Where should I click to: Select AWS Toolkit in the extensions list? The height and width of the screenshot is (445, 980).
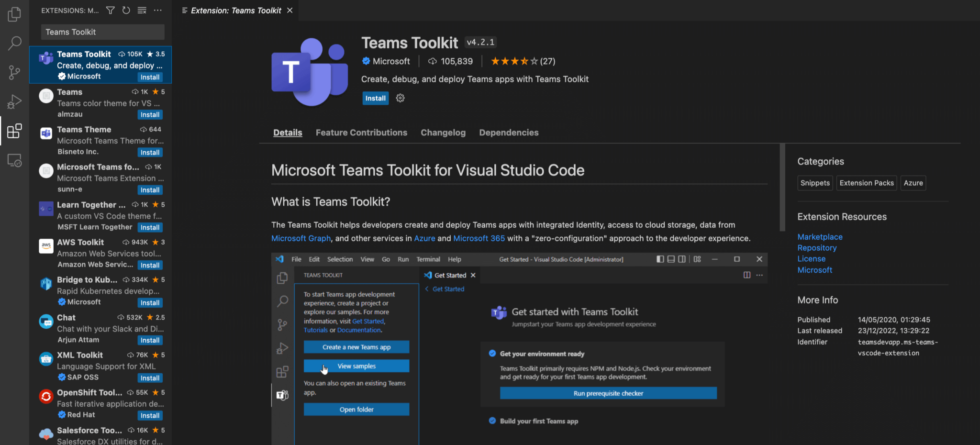click(x=100, y=254)
